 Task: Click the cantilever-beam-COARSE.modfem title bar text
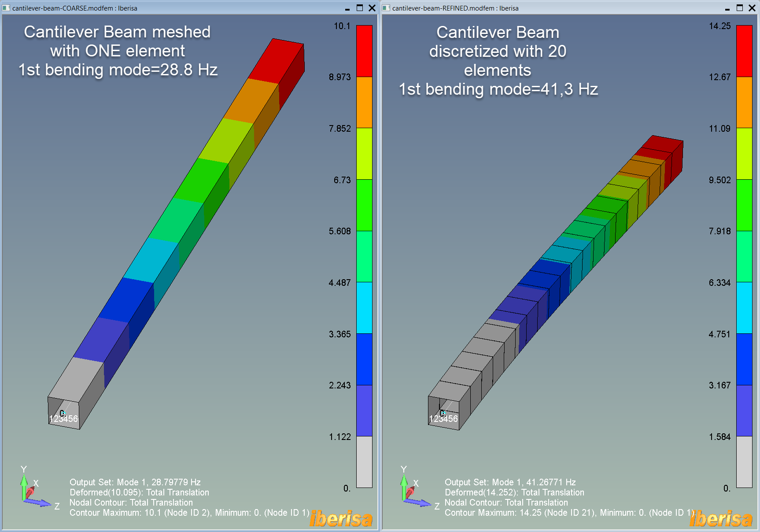75,8
